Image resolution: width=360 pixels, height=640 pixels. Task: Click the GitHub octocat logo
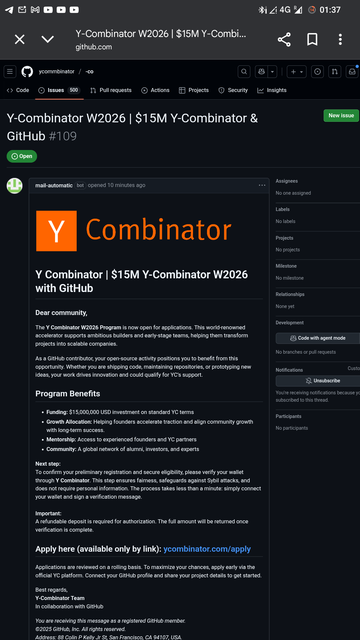tap(27, 71)
